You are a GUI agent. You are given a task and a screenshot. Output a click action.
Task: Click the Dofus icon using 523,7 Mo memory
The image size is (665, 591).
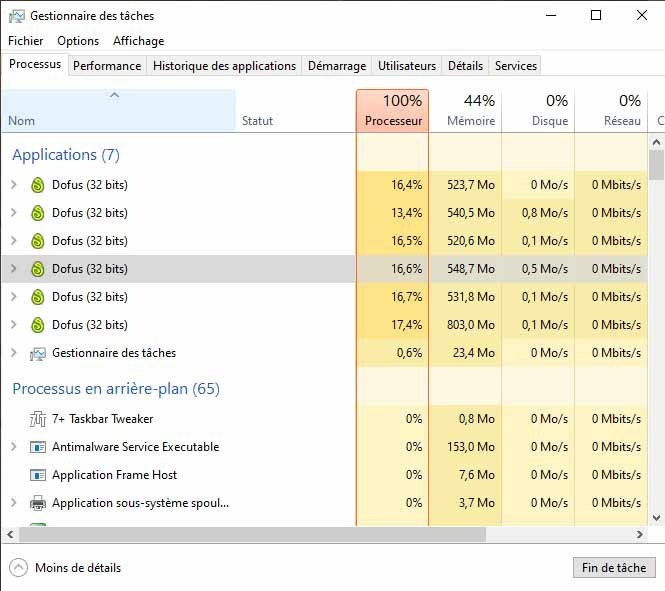[x=38, y=185]
